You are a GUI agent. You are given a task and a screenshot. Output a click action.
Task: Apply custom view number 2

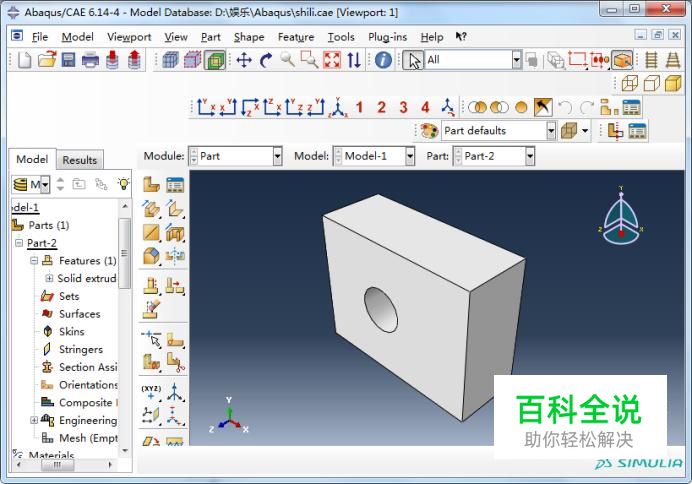[381, 107]
